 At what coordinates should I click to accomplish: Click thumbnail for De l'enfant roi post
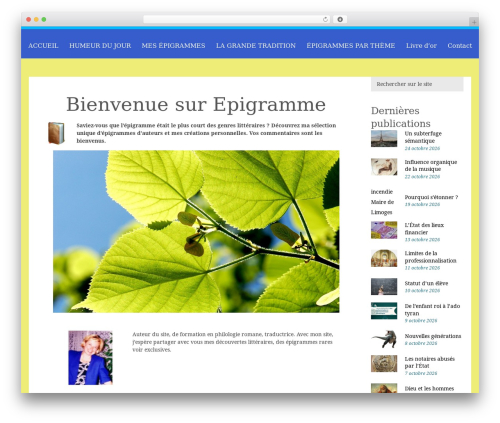(384, 311)
